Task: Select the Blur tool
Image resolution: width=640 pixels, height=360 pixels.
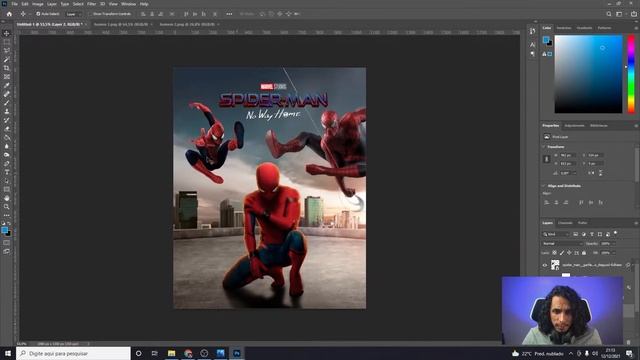Action: 7,146
